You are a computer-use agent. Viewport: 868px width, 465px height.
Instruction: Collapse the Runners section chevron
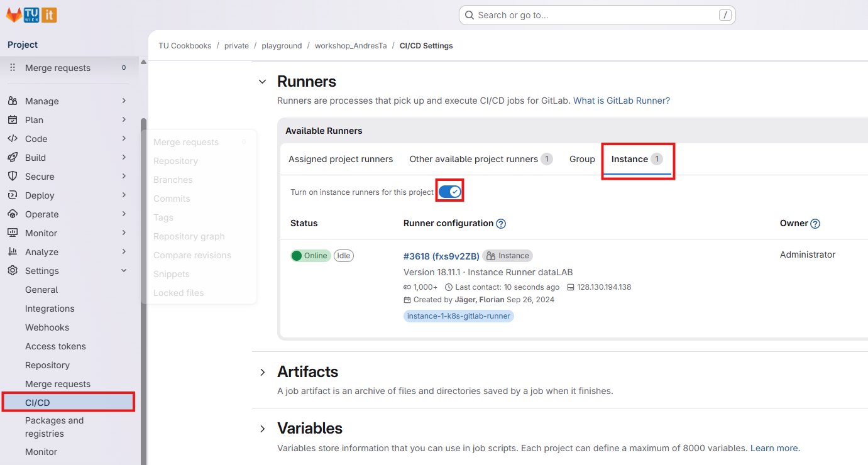(262, 82)
